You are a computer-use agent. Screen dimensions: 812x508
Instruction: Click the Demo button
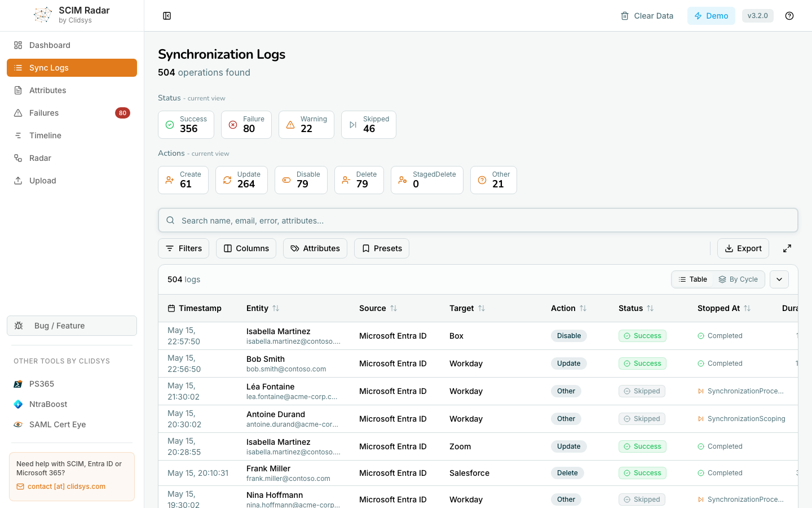coord(711,16)
